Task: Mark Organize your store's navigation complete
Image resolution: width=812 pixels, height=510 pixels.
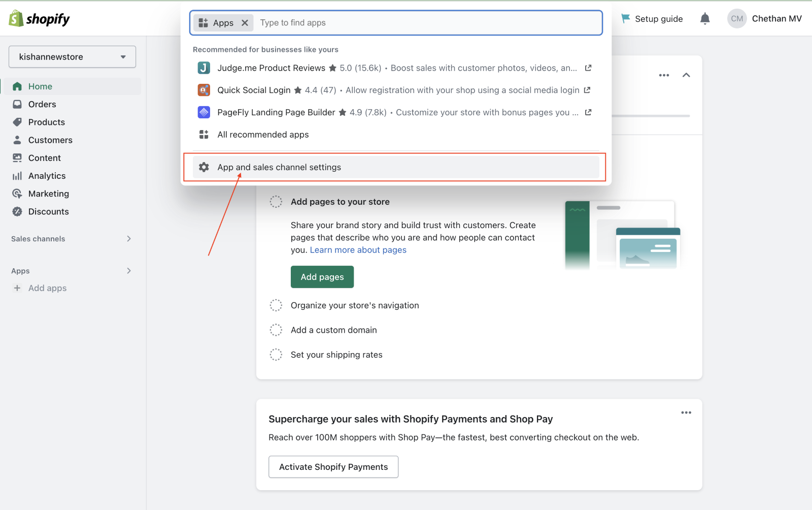Action: pos(276,305)
